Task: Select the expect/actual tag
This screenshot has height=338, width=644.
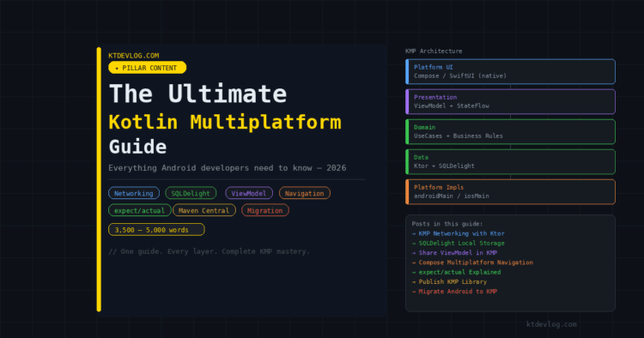Action: click(140, 210)
